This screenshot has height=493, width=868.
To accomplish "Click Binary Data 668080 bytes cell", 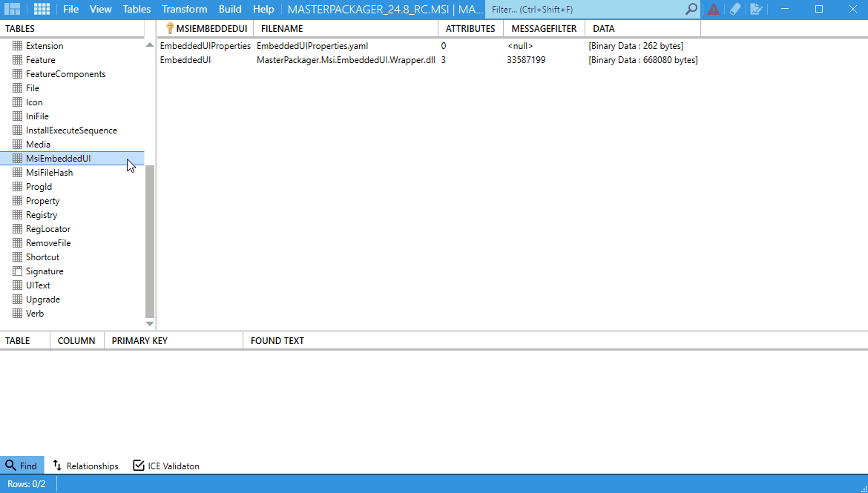I will tap(643, 60).
